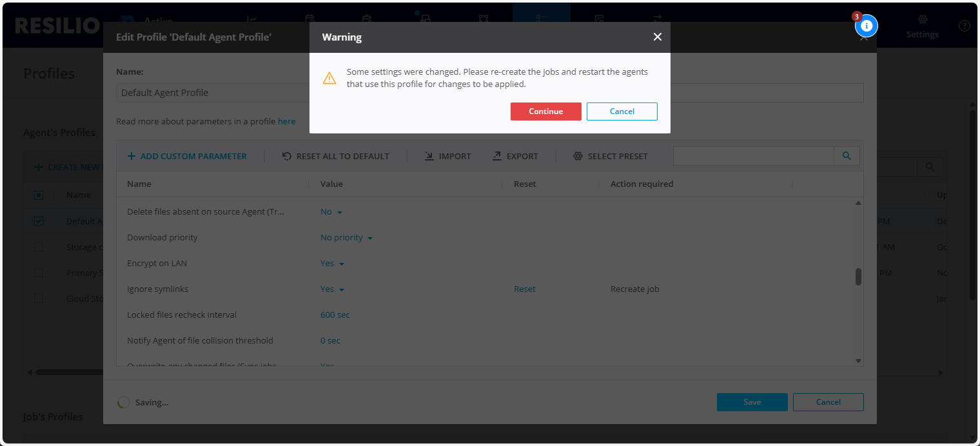This screenshot has height=446, width=980.
Task: Click the parameter list scrollbar thumb
Action: coord(858,276)
